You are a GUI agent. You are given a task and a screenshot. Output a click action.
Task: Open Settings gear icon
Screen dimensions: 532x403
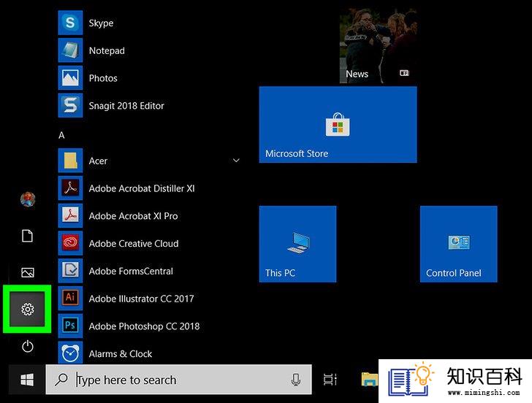point(27,309)
